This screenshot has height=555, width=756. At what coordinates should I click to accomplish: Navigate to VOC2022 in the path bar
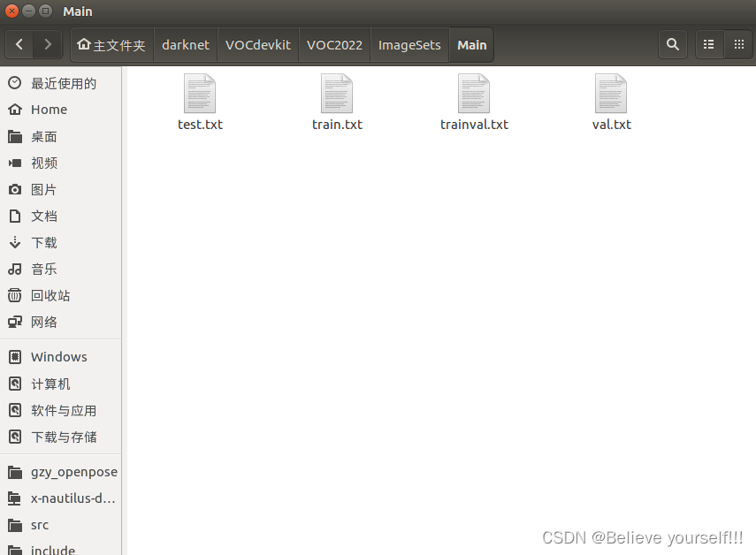pyautogui.click(x=334, y=45)
